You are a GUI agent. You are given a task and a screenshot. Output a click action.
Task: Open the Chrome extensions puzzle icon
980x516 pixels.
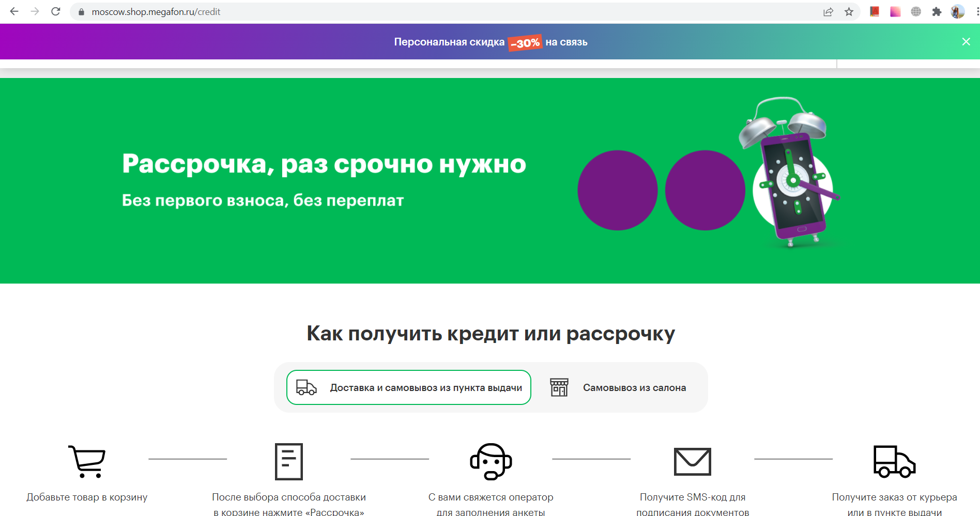(937, 11)
